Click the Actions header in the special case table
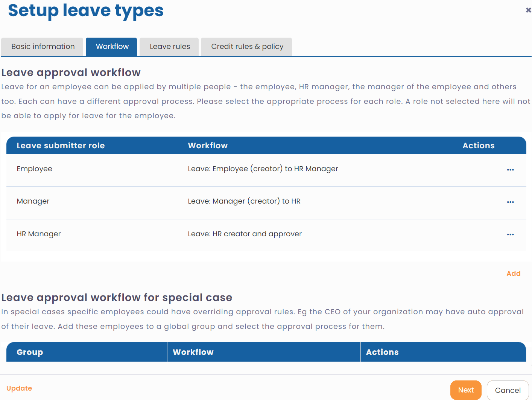Viewport: 532px width, 400px height. pos(382,352)
